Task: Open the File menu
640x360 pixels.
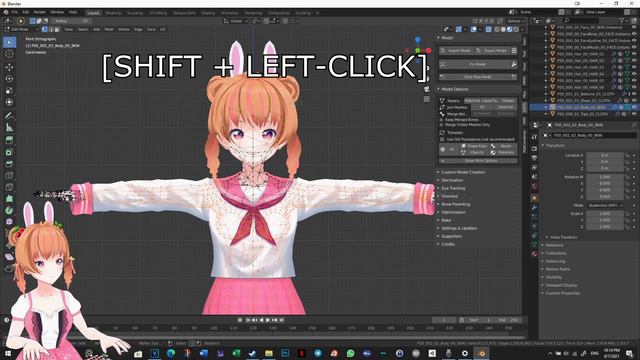Action: point(15,12)
